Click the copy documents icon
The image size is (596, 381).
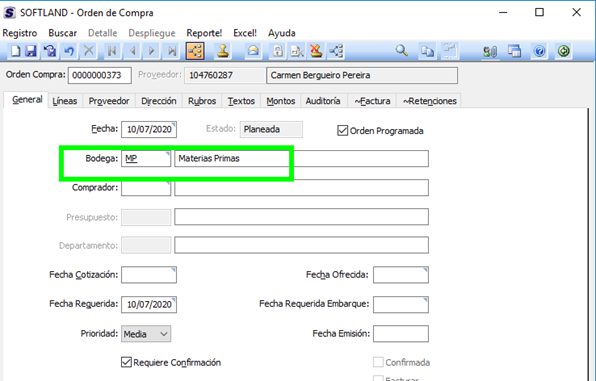tap(427, 51)
